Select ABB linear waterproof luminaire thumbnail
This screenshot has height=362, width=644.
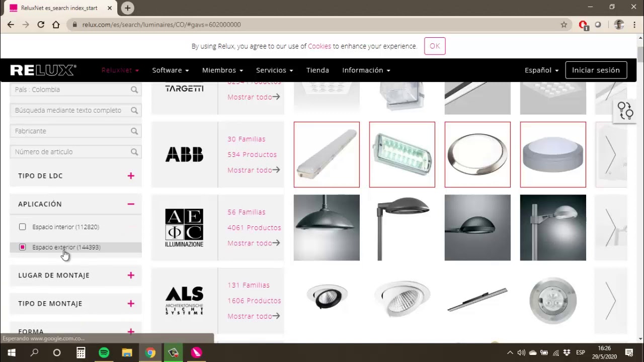point(327,154)
